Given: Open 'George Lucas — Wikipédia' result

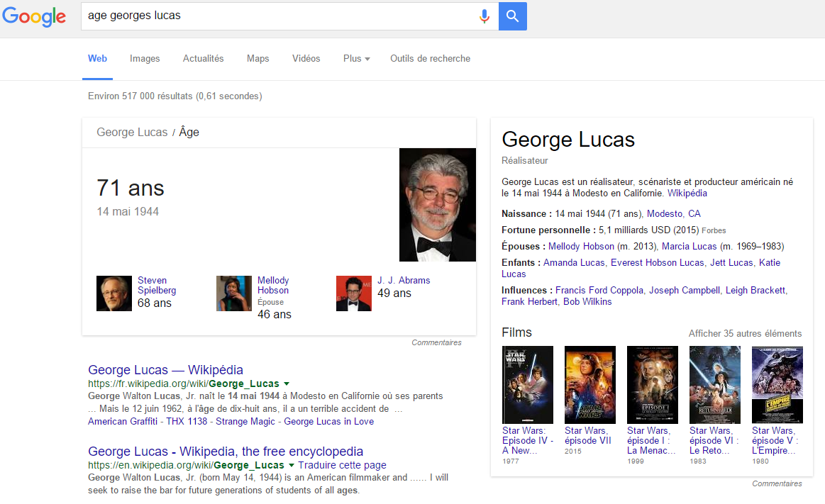Looking at the screenshot, I should pyautogui.click(x=165, y=369).
